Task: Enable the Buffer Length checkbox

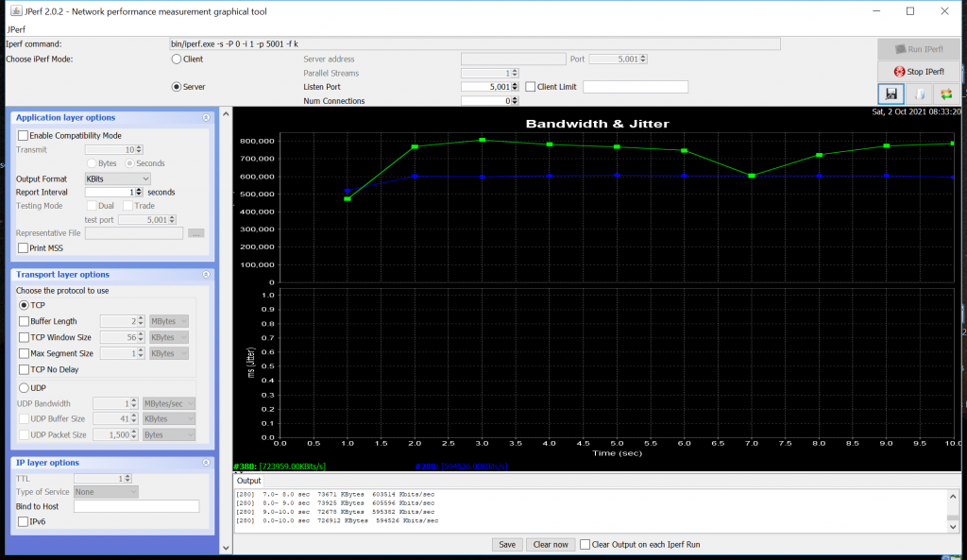Action: tap(24, 321)
